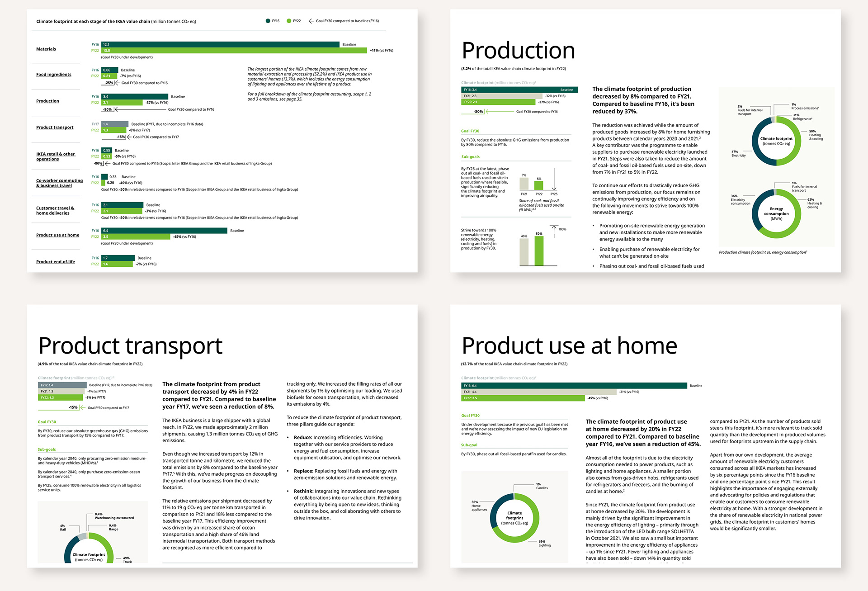Click the '69% Lighting' chart label
This screenshot has height=591, width=868.
[544, 544]
